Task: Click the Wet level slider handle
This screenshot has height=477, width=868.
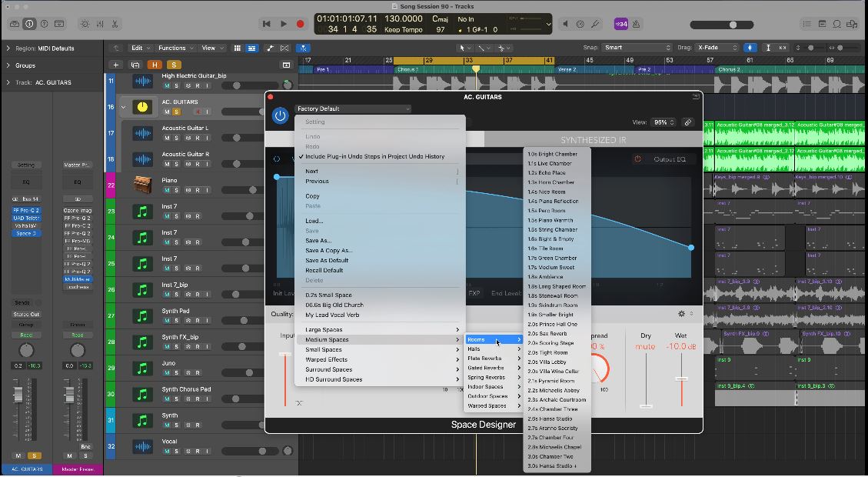Action: (681, 379)
